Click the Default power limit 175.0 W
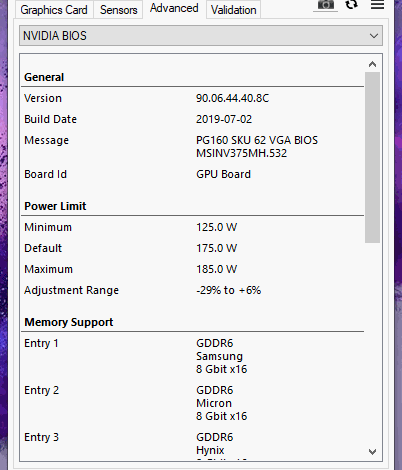402x470 pixels. [x=217, y=248]
